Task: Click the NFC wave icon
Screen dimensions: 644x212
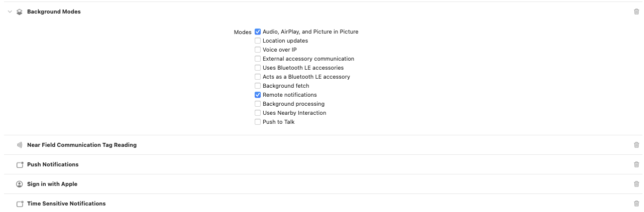Action: 20,145
